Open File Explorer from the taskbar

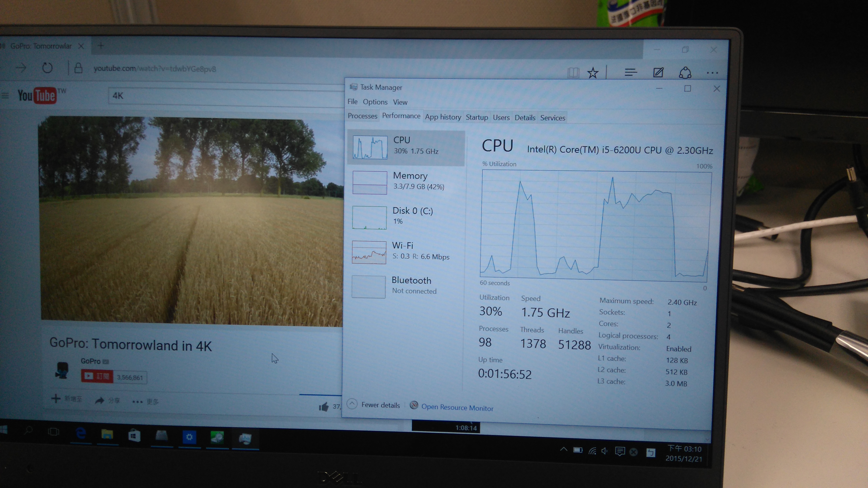(107, 434)
